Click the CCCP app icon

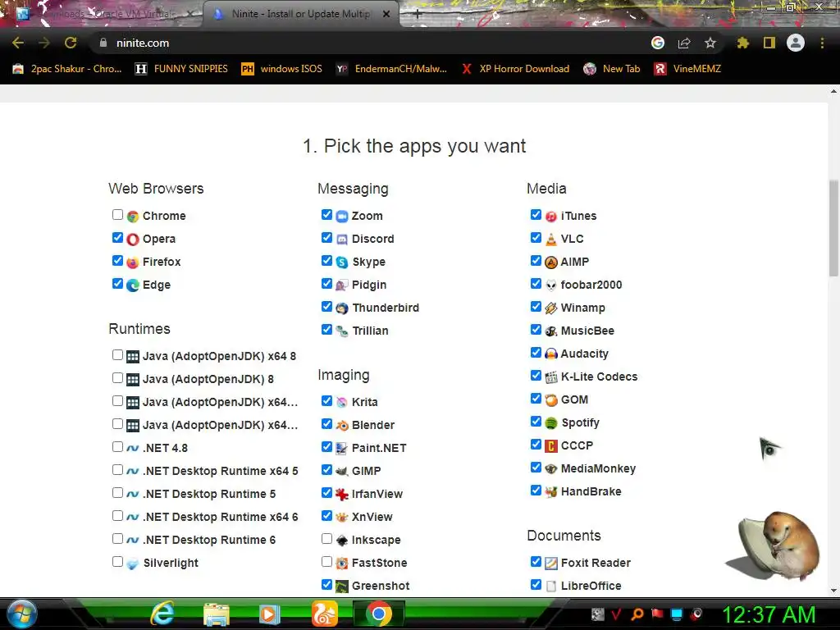point(550,446)
